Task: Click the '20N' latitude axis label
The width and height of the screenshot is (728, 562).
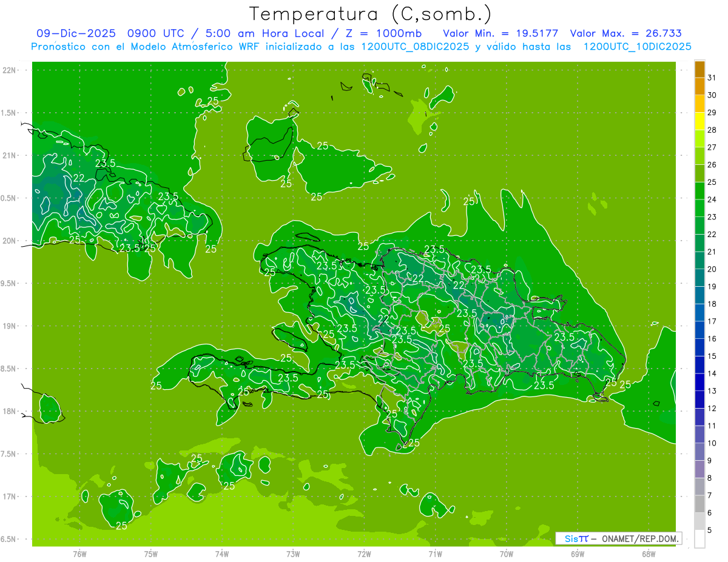Action: click(x=8, y=241)
